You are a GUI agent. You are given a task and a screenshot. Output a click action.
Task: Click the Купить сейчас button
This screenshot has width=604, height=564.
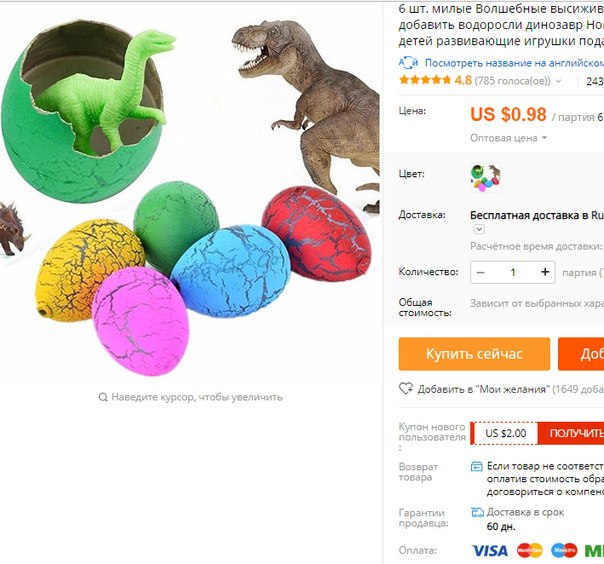pyautogui.click(x=474, y=354)
